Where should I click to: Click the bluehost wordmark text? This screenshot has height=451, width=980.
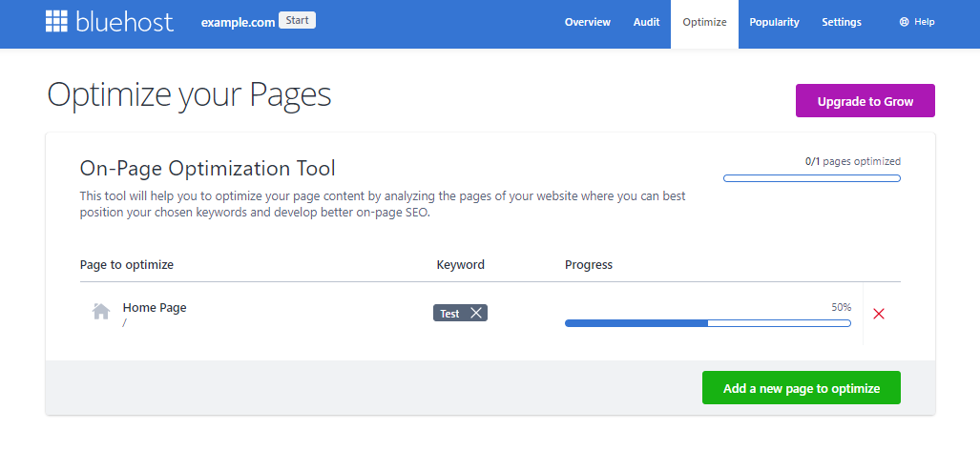pyautogui.click(x=128, y=22)
